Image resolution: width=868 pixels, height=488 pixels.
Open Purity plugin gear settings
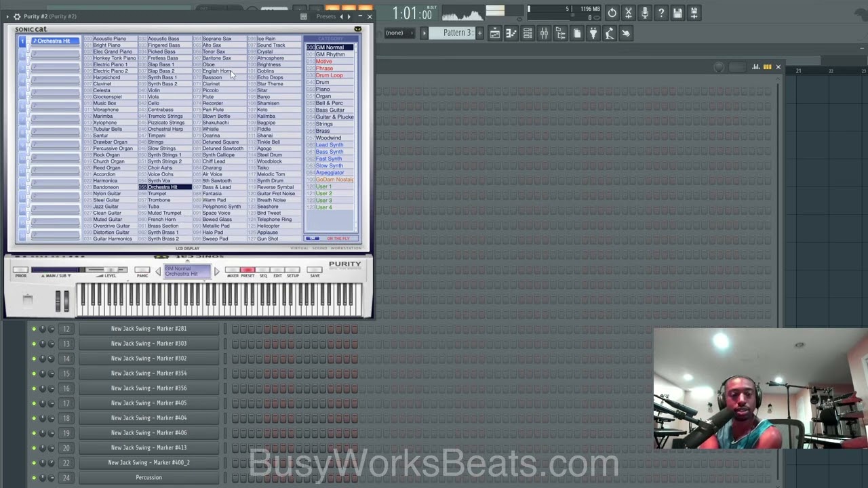click(x=17, y=16)
